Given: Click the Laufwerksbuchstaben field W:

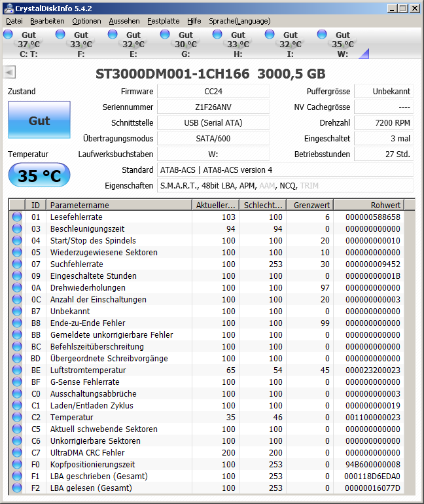Looking at the screenshot, I should [x=213, y=154].
